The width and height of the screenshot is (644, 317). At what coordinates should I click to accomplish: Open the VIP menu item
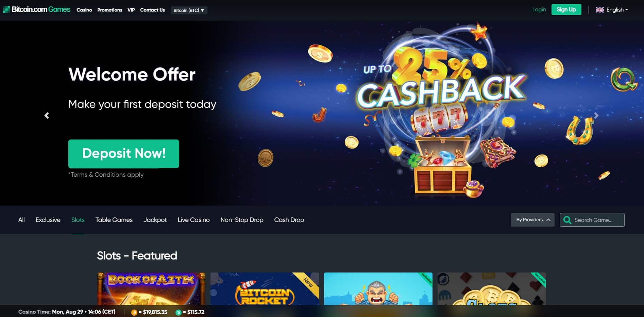pos(131,10)
